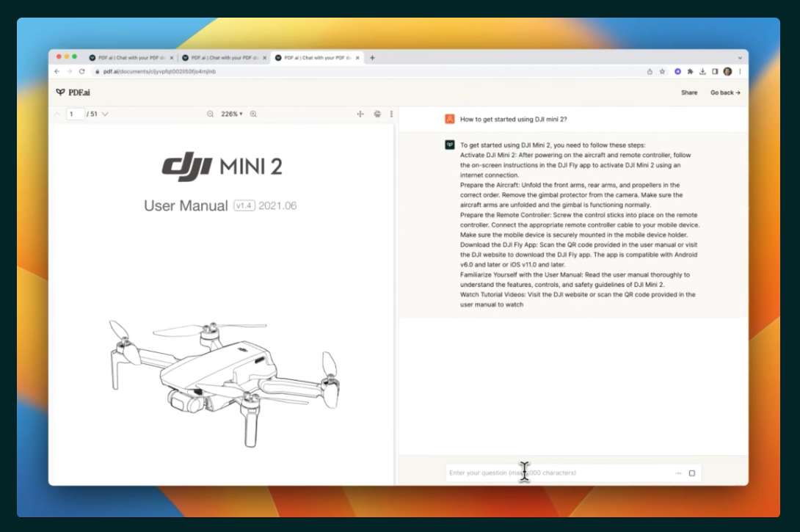Image resolution: width=800 pixels, height=532 pixels.
Task: Expand the tab search chevron in the tab bar
Action: coord(739,58)
